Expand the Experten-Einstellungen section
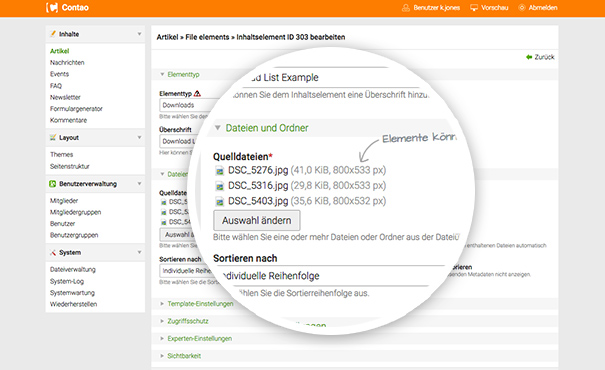This screenshot has width=605, height=370. pyautogui.click(x=199, y=338)
